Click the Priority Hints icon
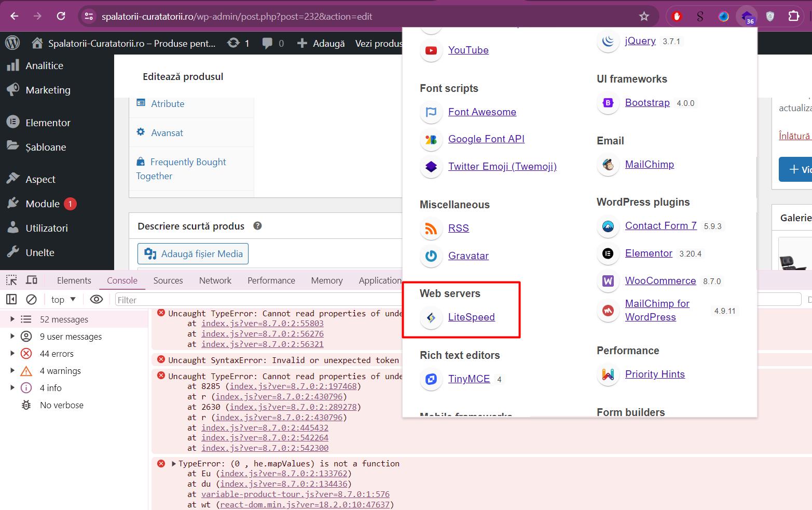812x510 pixels. (x=608, y=374)
